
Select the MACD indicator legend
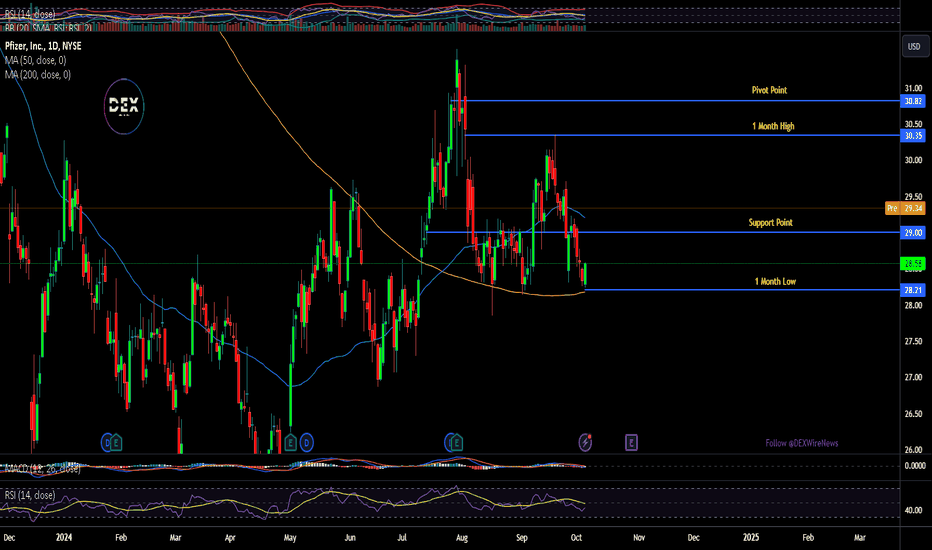tap(43, 469)
